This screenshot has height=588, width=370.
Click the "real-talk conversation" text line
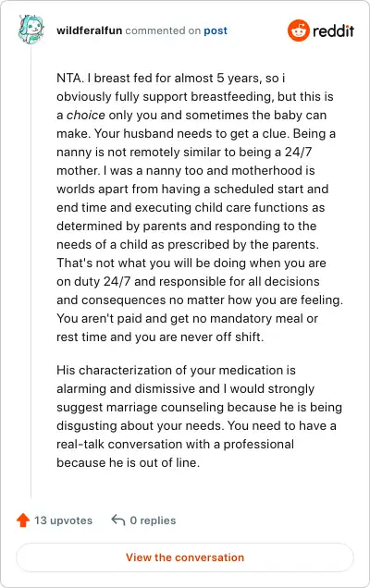click(x=175, y=444)
